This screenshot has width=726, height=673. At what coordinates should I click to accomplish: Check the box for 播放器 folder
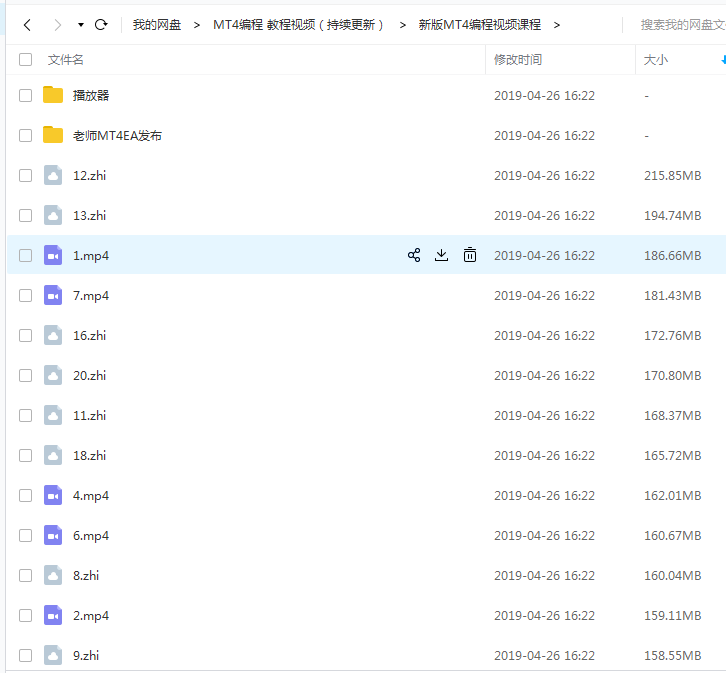pos(25,95)
